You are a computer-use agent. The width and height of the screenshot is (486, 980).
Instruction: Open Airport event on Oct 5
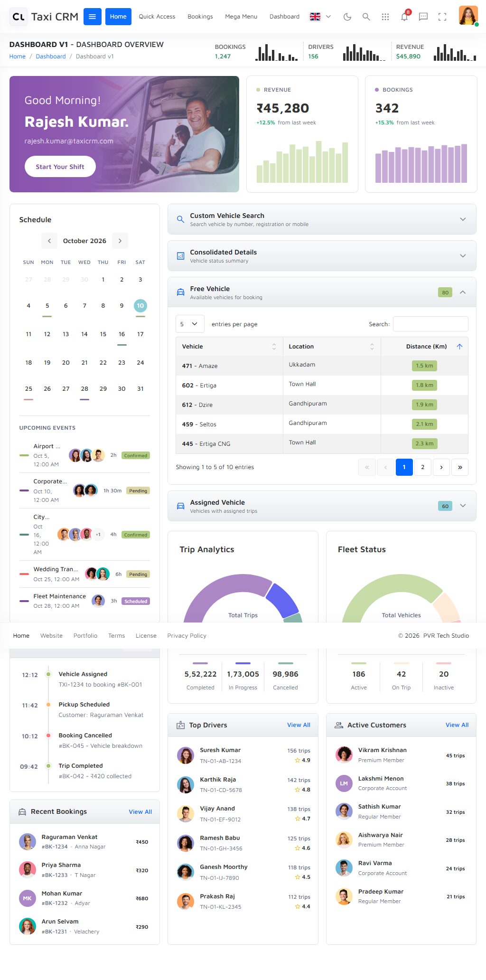[84, 455]
